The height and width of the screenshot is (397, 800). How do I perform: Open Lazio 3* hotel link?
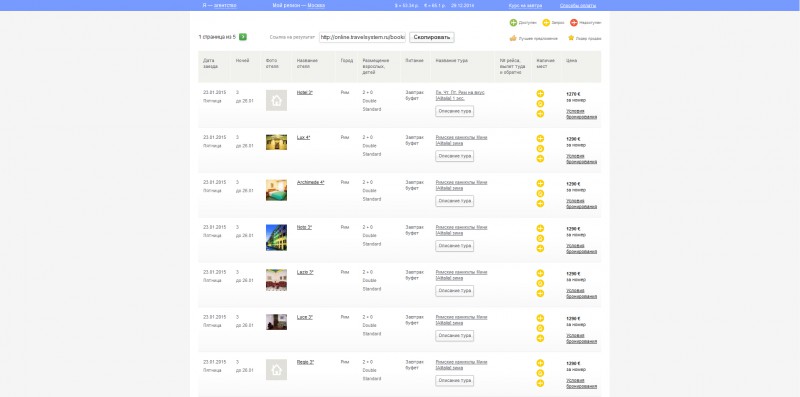click(305, 272)
